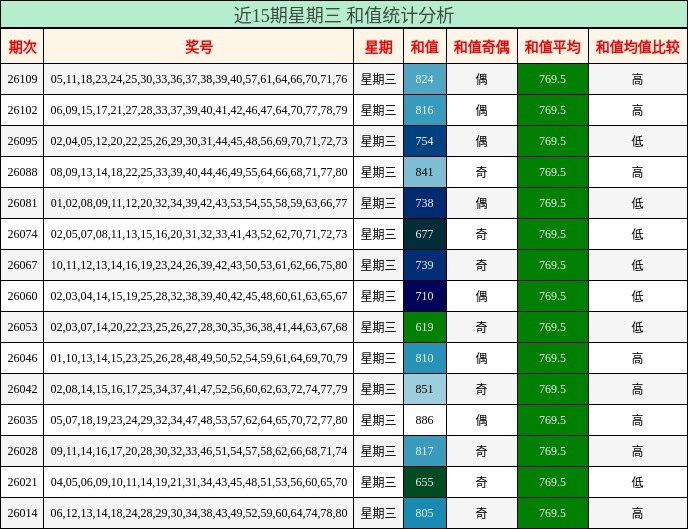Click issue number 26109
Screen dimensions: 688x529
pos(22,79)
